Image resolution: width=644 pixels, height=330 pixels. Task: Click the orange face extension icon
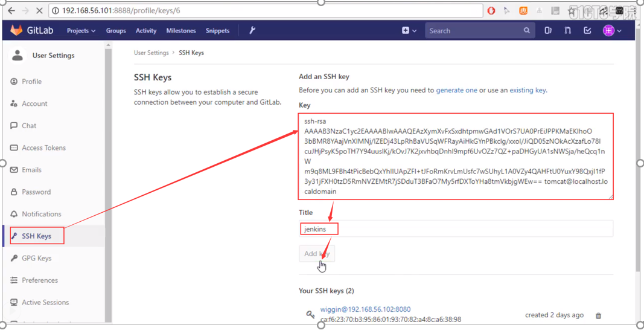click(523, 11)
